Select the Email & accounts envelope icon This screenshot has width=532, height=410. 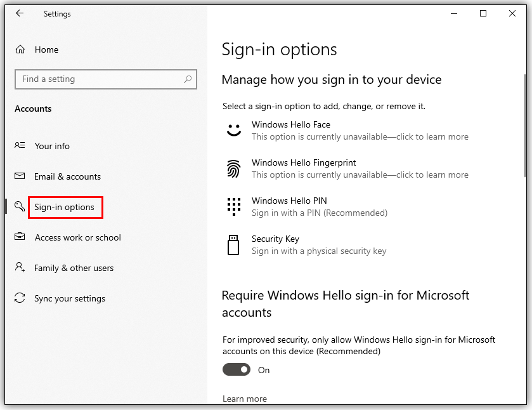(x=20, y=176)
